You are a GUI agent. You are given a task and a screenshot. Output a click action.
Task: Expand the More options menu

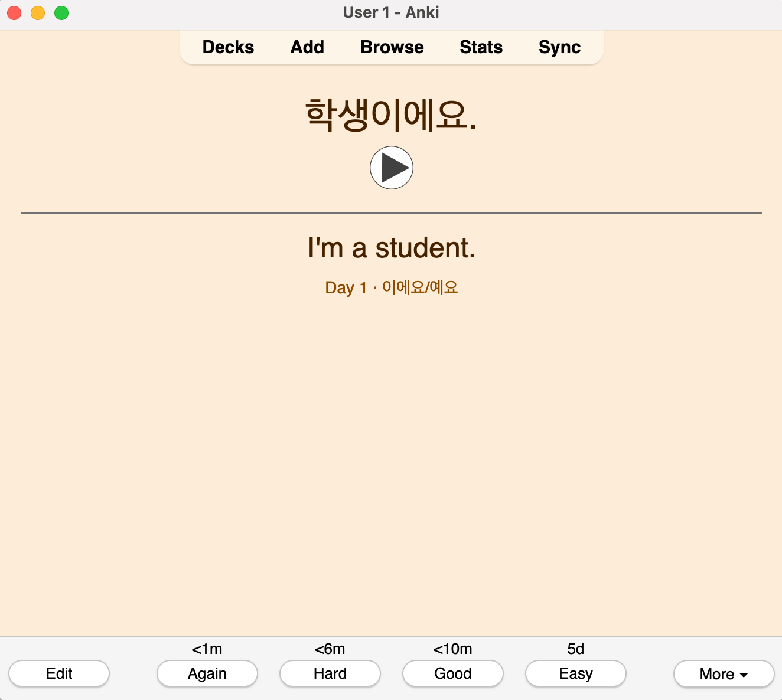click(724, 674)
